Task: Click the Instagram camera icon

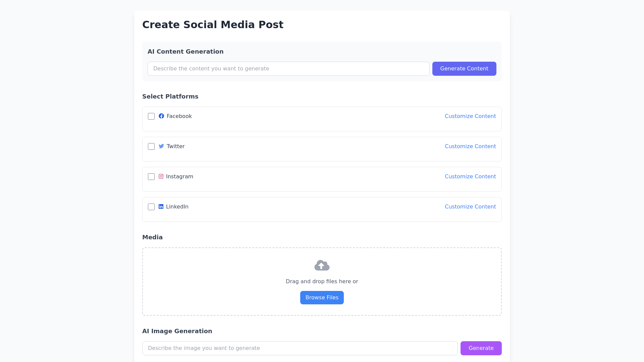Action: [x=161, y=176]
